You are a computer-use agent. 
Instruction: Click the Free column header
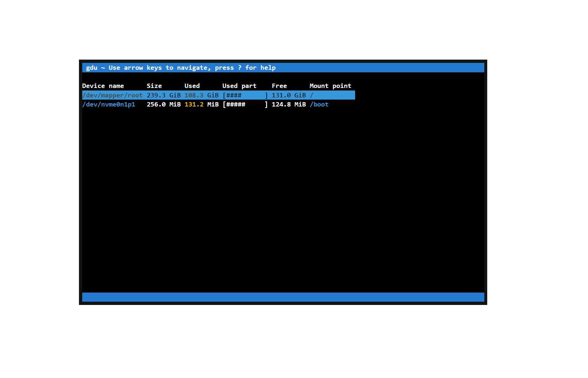[x=279, y=86]
